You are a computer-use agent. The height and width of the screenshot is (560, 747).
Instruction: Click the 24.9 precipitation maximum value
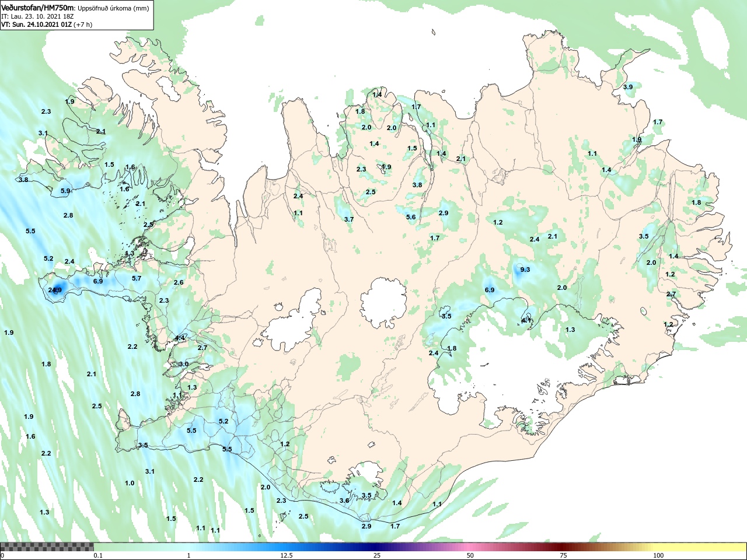click(x=55, y=290)
